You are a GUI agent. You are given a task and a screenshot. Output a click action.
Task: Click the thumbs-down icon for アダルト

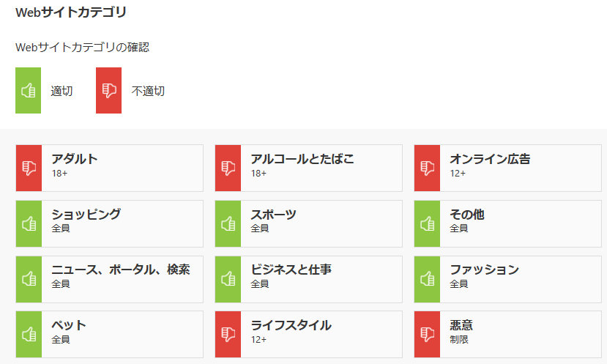coord(29,168)
